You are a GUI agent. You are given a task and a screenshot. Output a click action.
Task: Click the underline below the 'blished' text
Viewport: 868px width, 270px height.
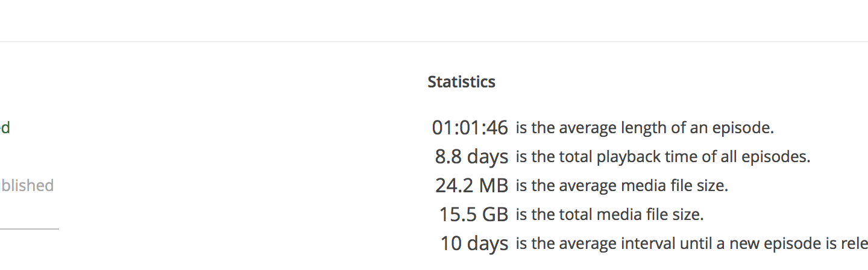29,229
